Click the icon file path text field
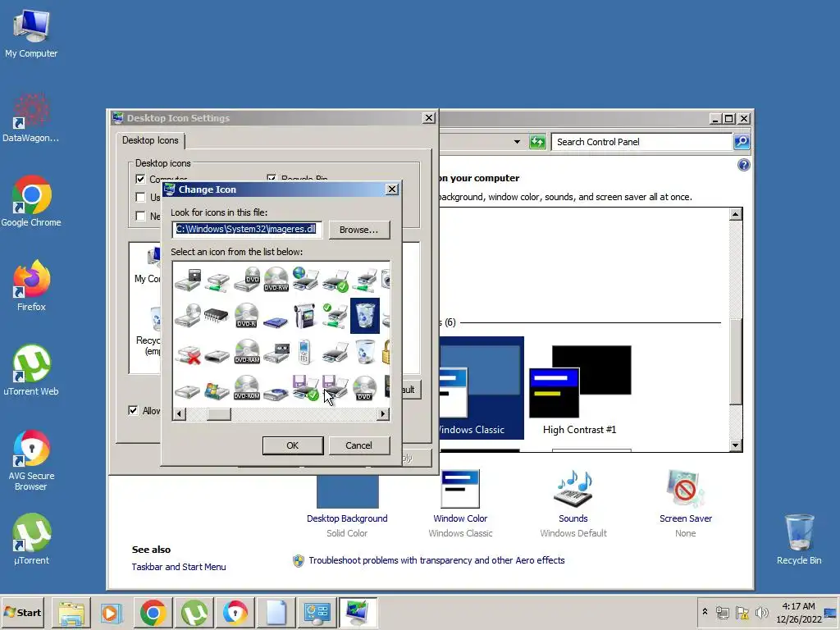This screenshot has height=630, width=840. pos(247,230)
